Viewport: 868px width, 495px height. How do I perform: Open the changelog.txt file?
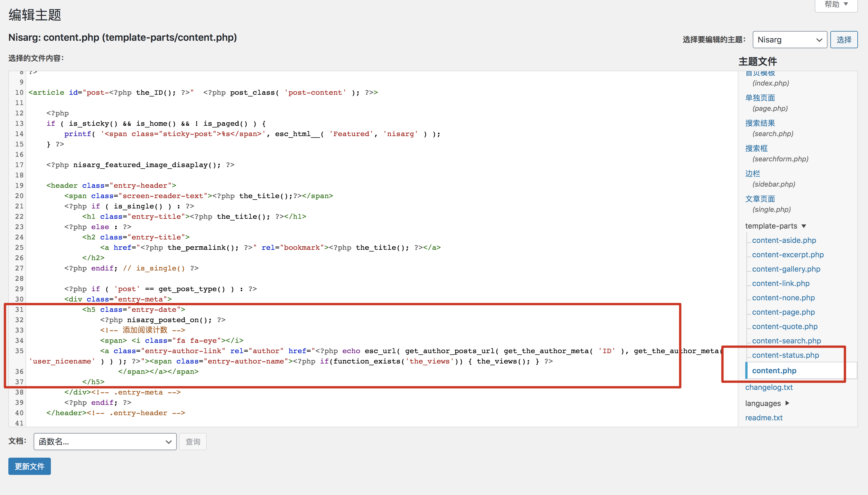(x=769, y=387)
